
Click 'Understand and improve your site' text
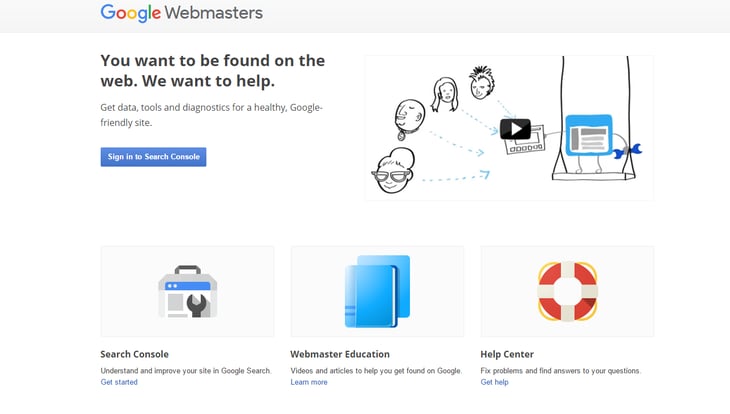pos(186,371)
